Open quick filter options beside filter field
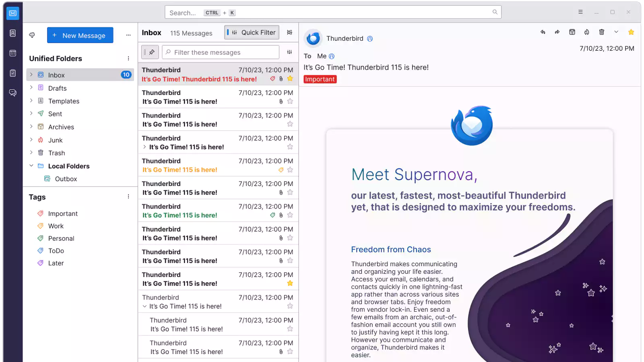Image resolution: width=644 pixels, height=362 pixels. pos(289,52)
